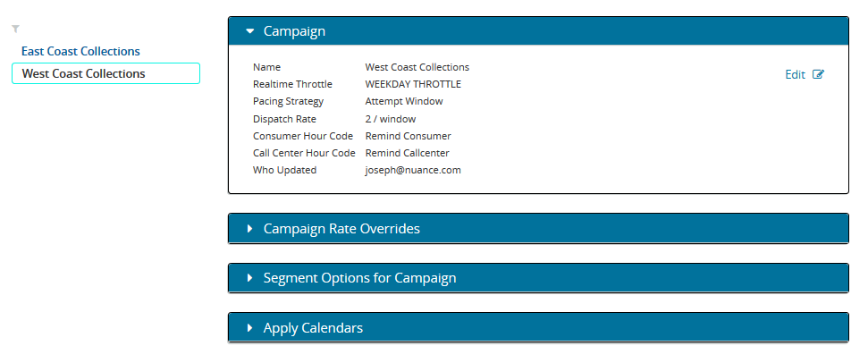Click the filter funnel icon above campaign list
The height and width of the screenshot is (363, 868).
point(15,30)
